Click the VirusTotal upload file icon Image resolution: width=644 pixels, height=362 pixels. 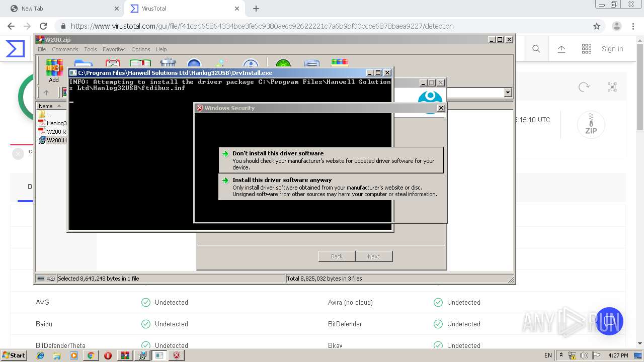coord(561,49)
